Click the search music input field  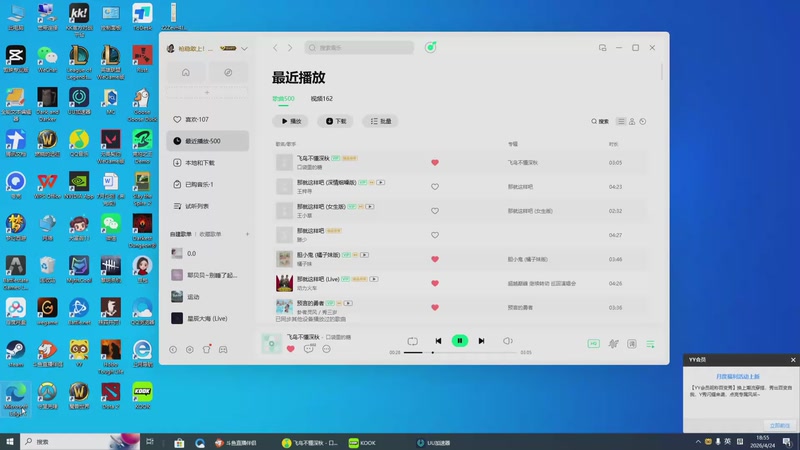(x=359, y=47)
